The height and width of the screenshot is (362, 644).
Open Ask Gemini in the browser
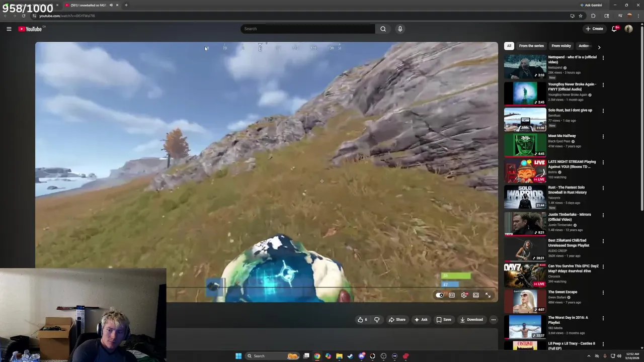click(x=591, y=5)
